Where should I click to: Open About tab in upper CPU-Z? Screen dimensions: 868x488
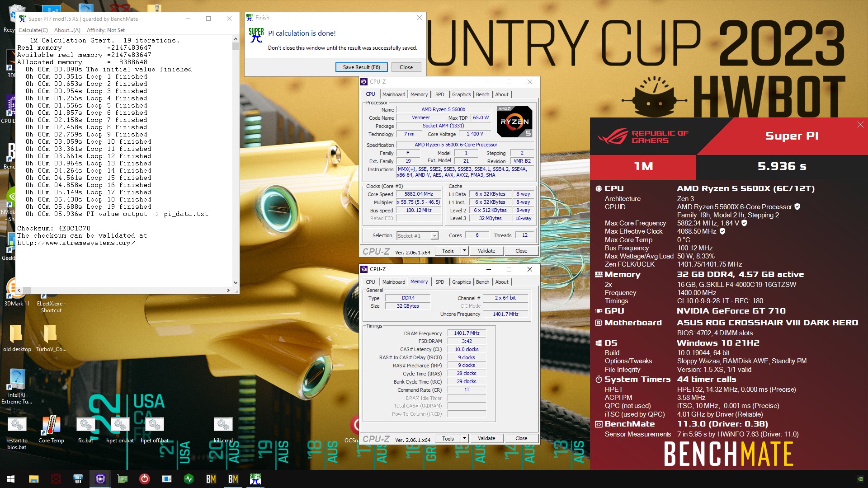[x=502, y=94]
